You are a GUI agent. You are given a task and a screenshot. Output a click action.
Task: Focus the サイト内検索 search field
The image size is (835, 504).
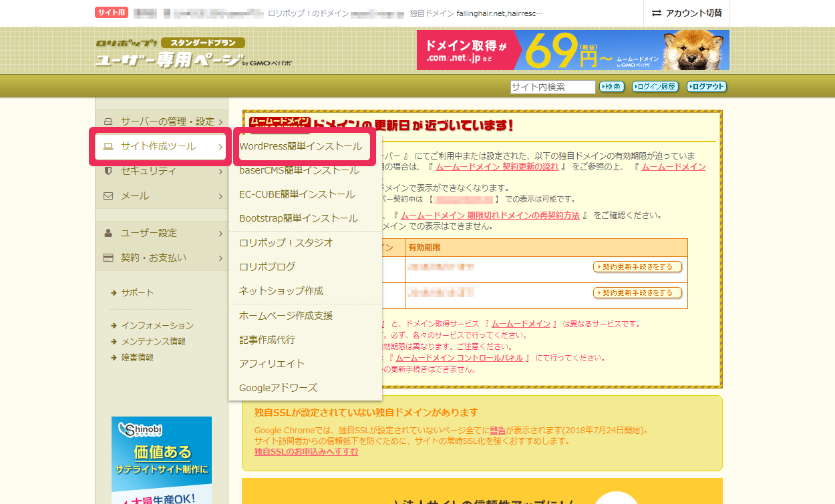[x=552, y=87]
